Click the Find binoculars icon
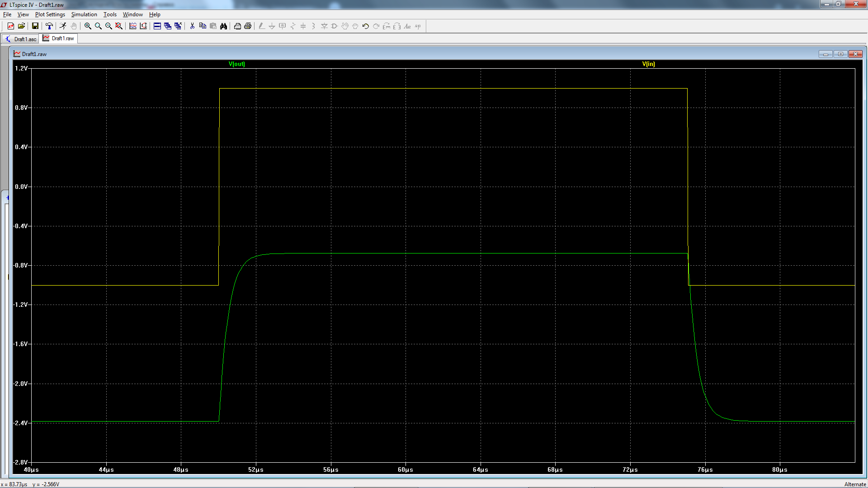Viewport: 868px width, 488px height. pos(223,26)
